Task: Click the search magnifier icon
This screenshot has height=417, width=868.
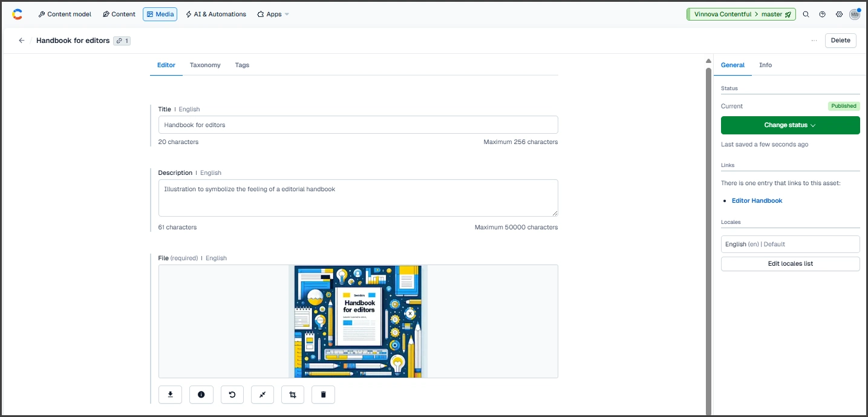Action: pyautogui.click(x=806, y=14)
